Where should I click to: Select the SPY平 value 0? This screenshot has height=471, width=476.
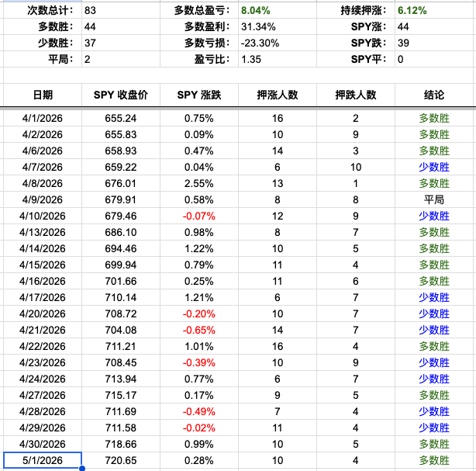click(x=436, y=59)
